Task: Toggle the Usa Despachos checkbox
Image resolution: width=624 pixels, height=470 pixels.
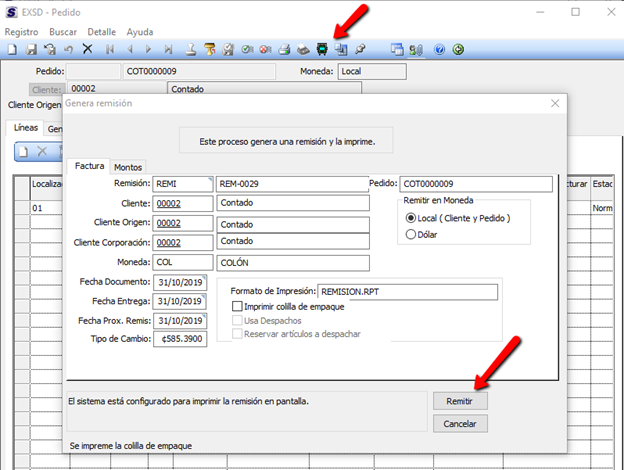Action: [237, 320]
